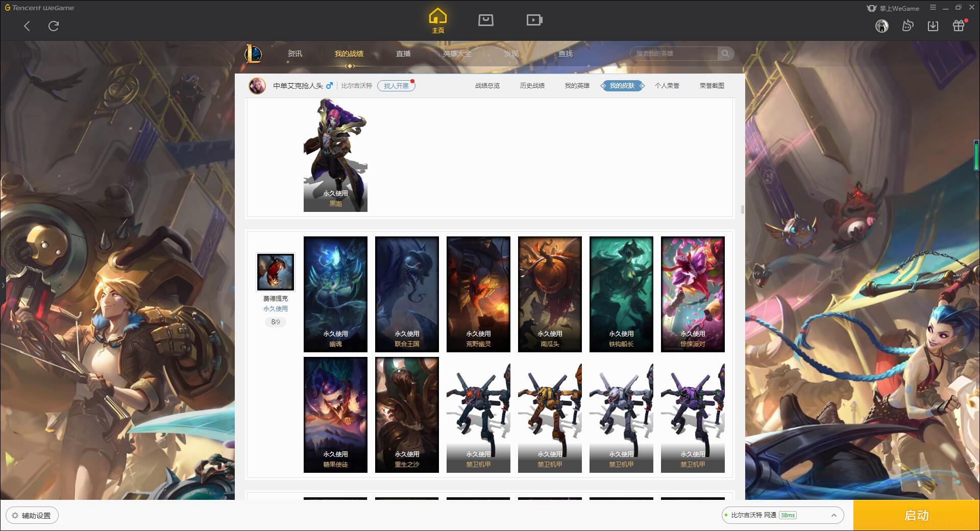980x531 pixels.
Task: Open the purple 禁卫机甲 chroma card
Action: [x=693, y=415]
